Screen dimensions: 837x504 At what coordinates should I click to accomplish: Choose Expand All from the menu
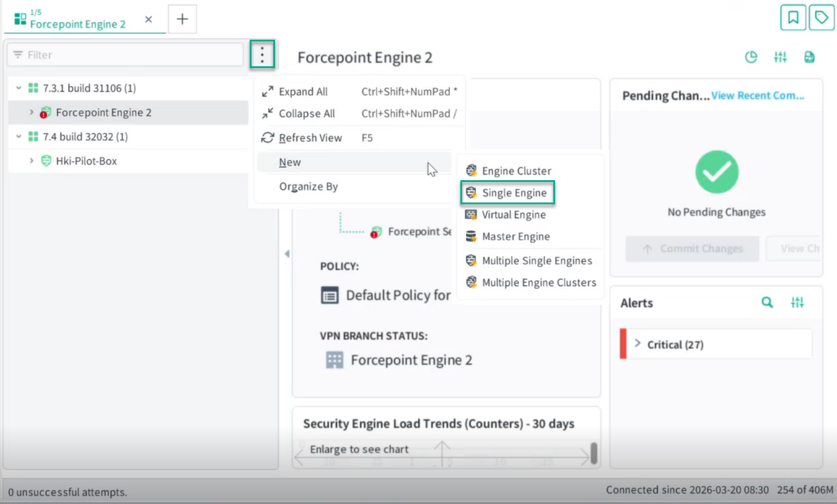(x=359, y=92)
